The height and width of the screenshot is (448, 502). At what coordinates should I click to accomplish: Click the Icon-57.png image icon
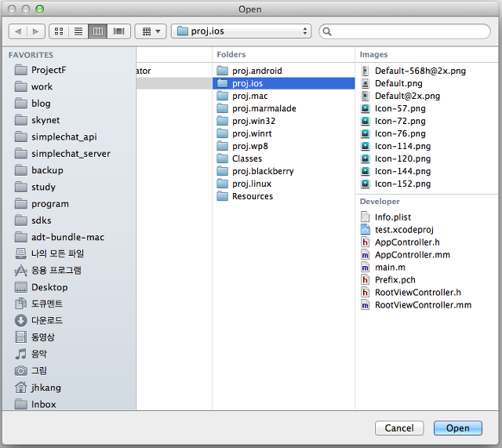tap(365, 108)
